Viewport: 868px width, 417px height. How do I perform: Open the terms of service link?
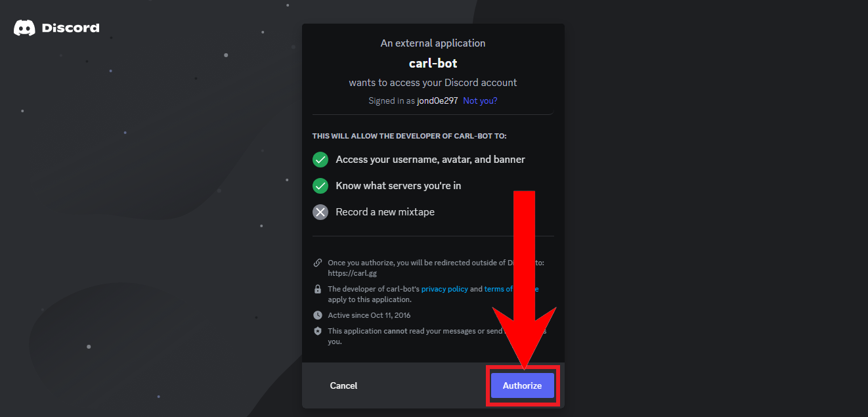(x=498, y=289)
